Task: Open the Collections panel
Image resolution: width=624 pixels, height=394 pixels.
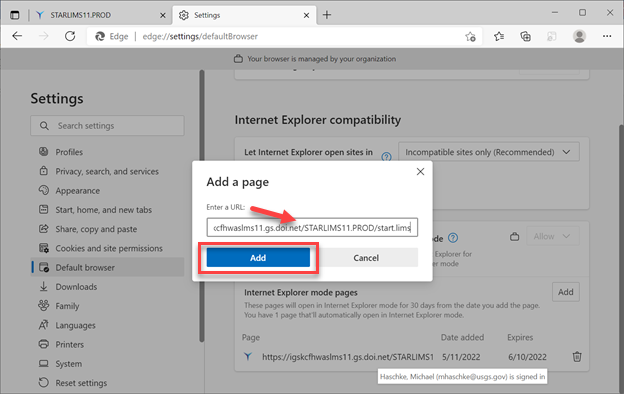Action: coord(525,37)
